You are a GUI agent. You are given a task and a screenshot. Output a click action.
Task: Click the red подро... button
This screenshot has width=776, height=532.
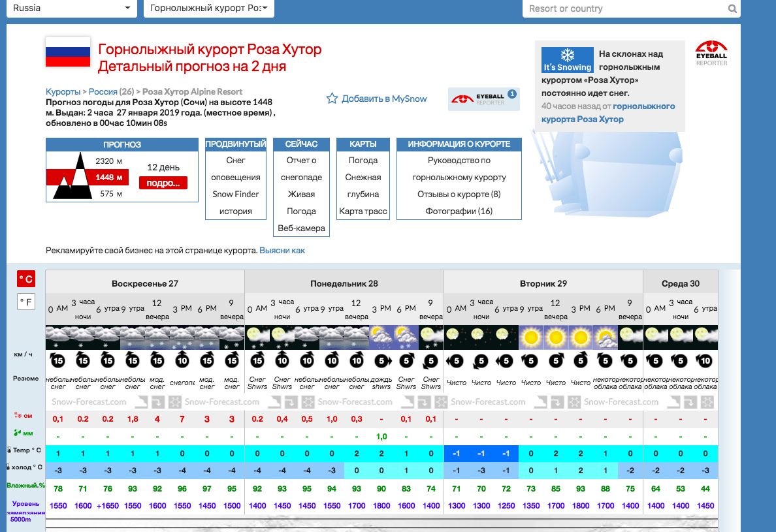coord(163,183)
